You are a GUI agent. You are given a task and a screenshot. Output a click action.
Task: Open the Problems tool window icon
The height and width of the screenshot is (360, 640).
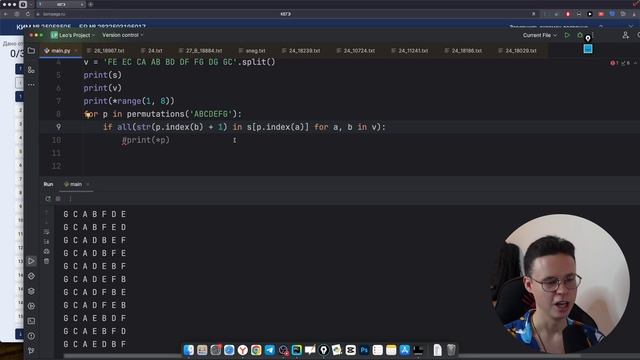31,336
